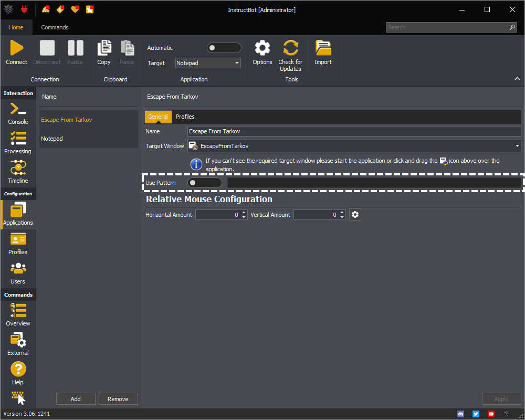Select the General tab
Viewport: 525px width, 420px height.
point(158,117)
